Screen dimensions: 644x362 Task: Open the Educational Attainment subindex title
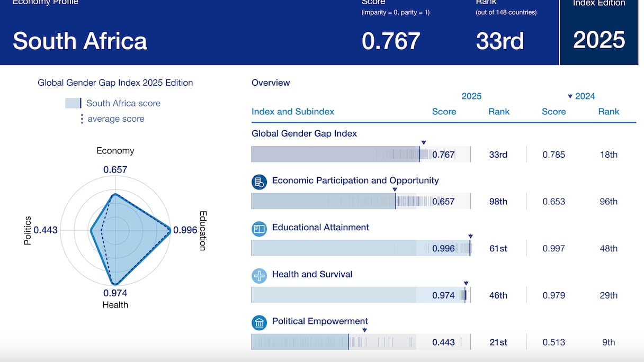320,227
